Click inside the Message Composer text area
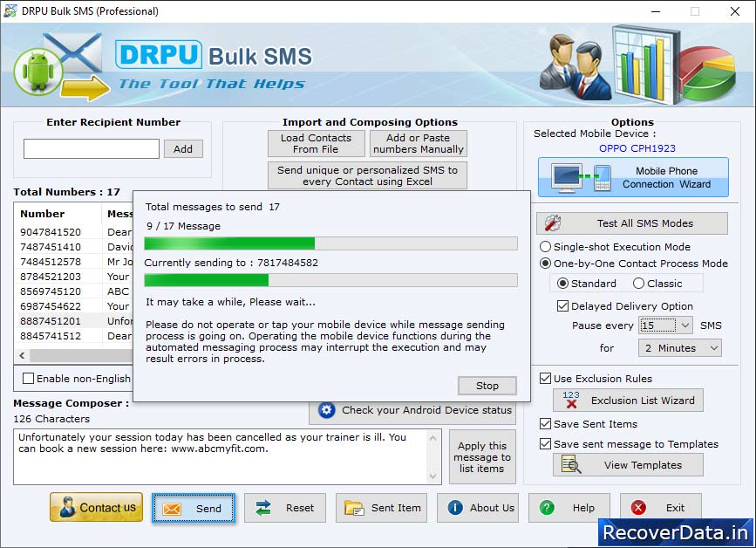 (221, 457)
